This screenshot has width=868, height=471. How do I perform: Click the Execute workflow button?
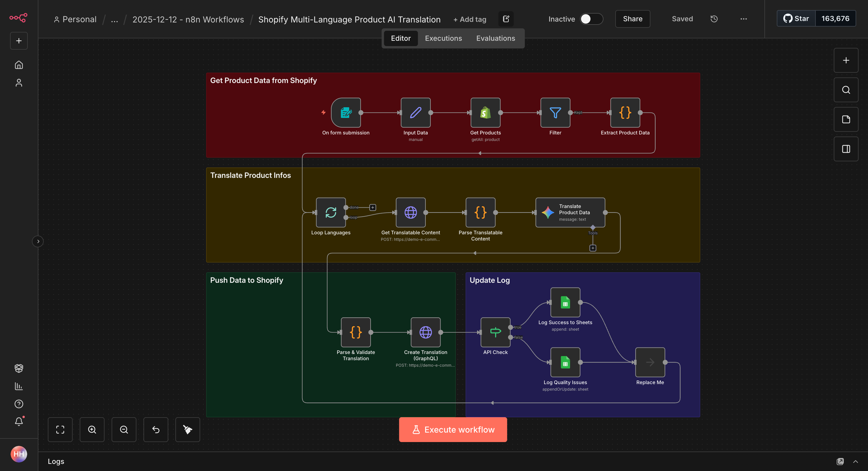point(453,430)
